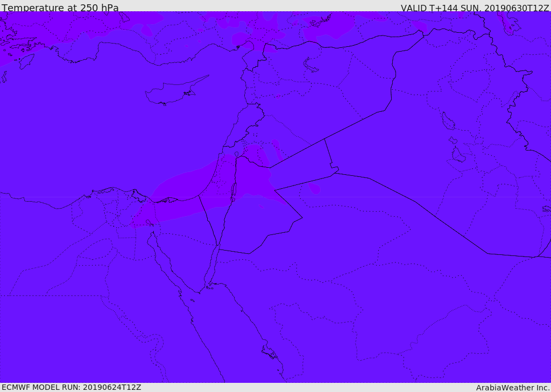This screenshot has height=392, width=551.
Task: Click the ECMWF MODEL RUN footer text
Action: pyautogui.click(x=72, y=387)
